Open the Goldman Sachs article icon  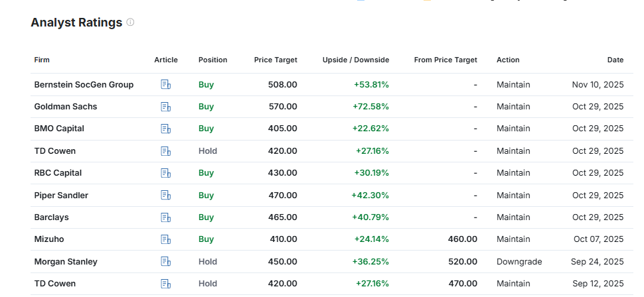click(166, 107)
